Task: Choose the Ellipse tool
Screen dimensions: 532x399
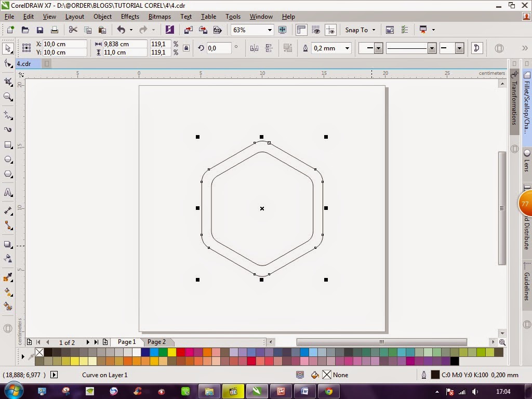Action: coord(8,159)
